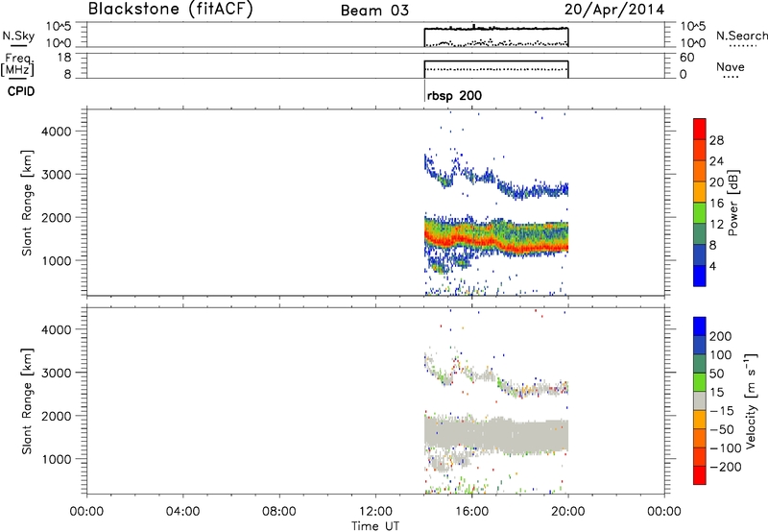Click the '18' frequency axis value
The height and width of the screenshot is (532, 768).
[64, 58]
